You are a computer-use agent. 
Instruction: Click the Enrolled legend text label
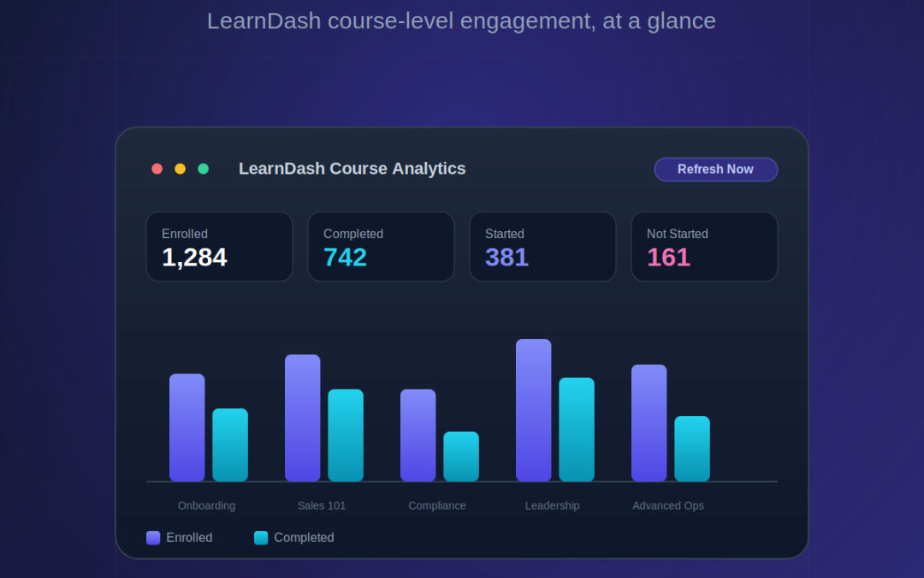[189, 537]
